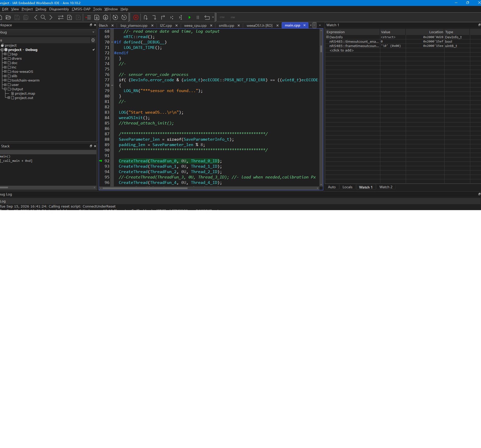Close the I2C.cpp editor tab
The width and height of the screenshot is (481, 448).
[177, 25]
